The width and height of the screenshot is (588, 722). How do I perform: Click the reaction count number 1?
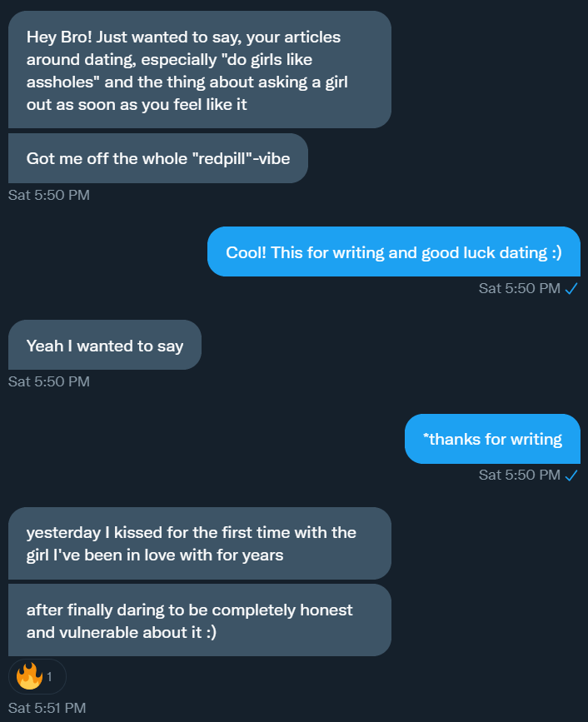[x=49, y=677]
